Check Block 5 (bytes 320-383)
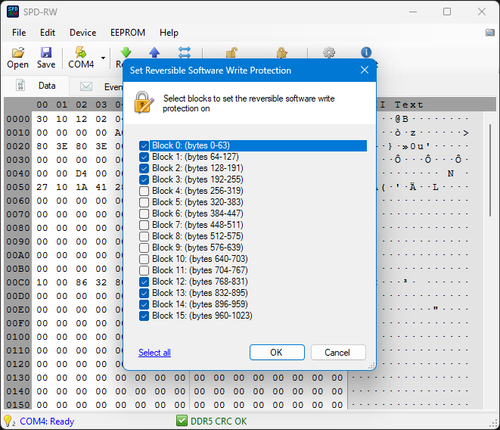 click(144, 202)
